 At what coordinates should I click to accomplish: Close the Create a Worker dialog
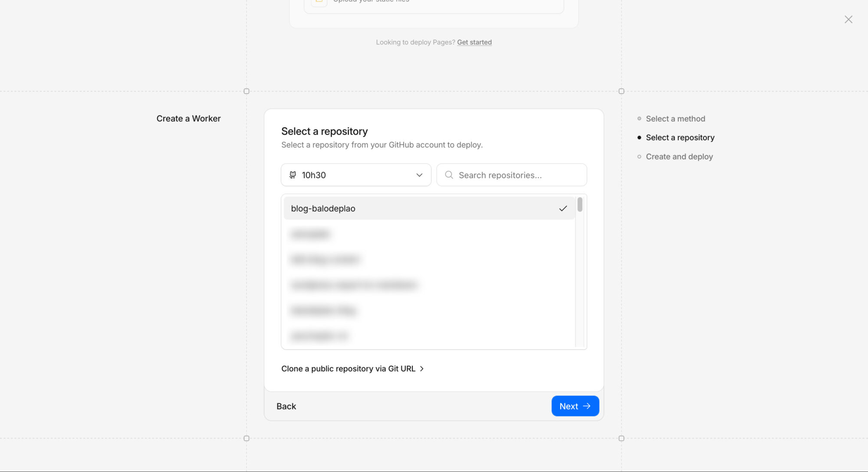click(848, 20)
